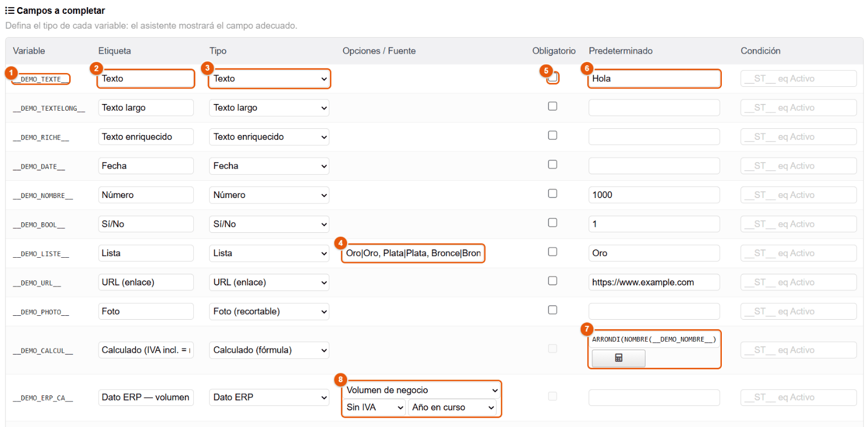This screenshot has width=868, height=427.
Task: Tick required checkbox in __DEMO_URL__ row
Action: pos(552,280)
